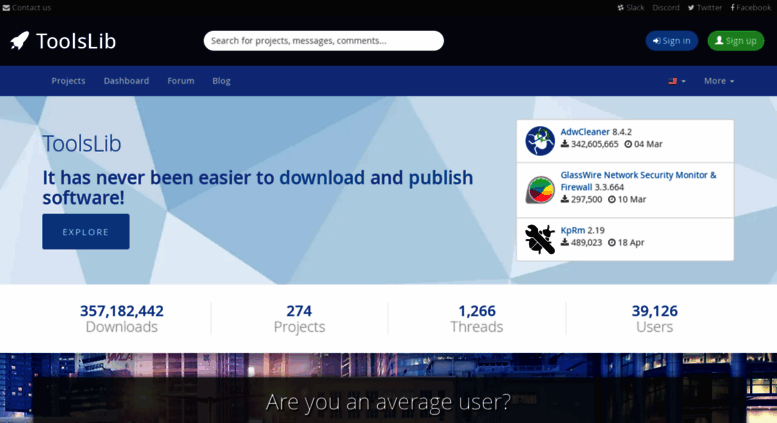Click GlassWire download count 297,500

pyautogui.click(x=581, y=199)
